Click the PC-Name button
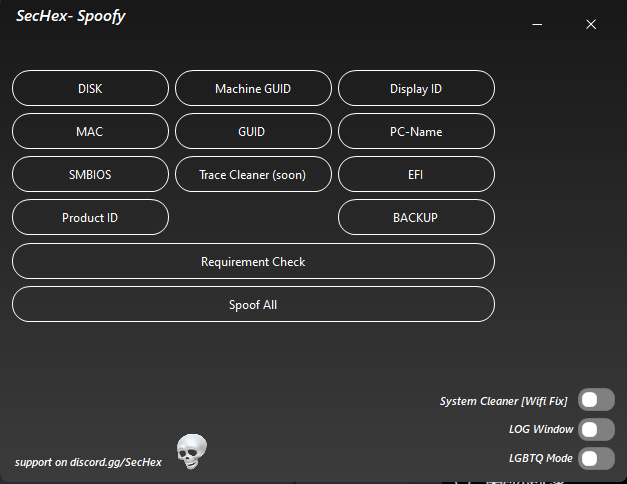 click(416, 132)
